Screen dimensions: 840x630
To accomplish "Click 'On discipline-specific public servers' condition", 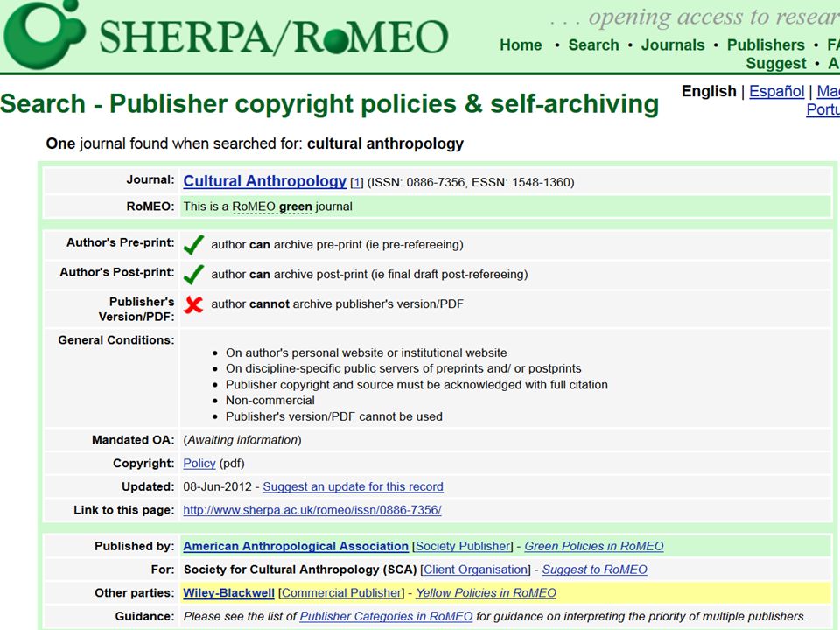I will [403, 368].
